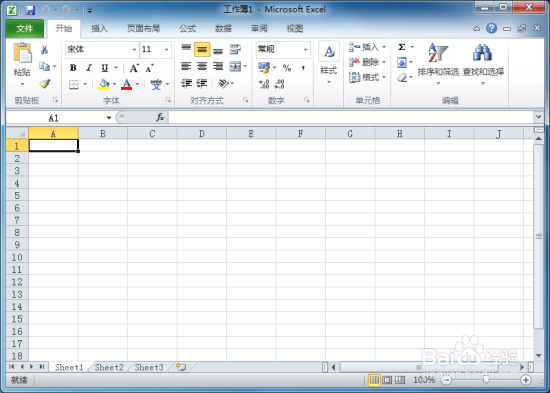This screenshot has width=550, height=393.
Task: Align text left
Action: [x=186, y=66]
